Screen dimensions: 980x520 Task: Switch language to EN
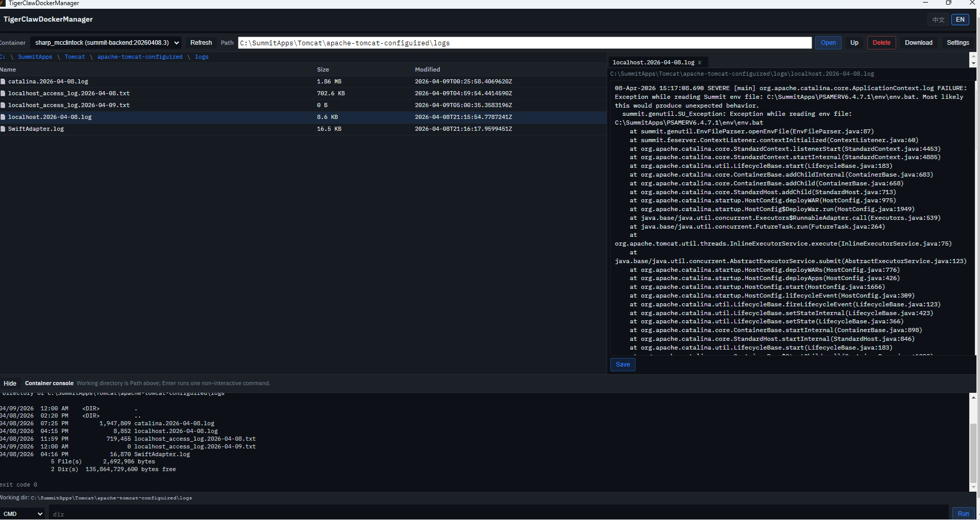click(960, 20)
